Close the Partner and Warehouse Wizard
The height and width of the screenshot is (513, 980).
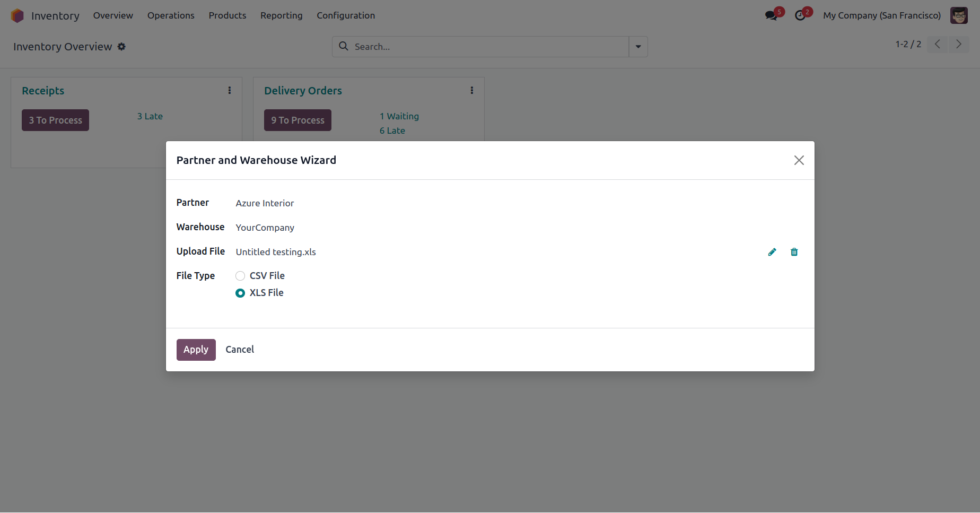(799, 160)
